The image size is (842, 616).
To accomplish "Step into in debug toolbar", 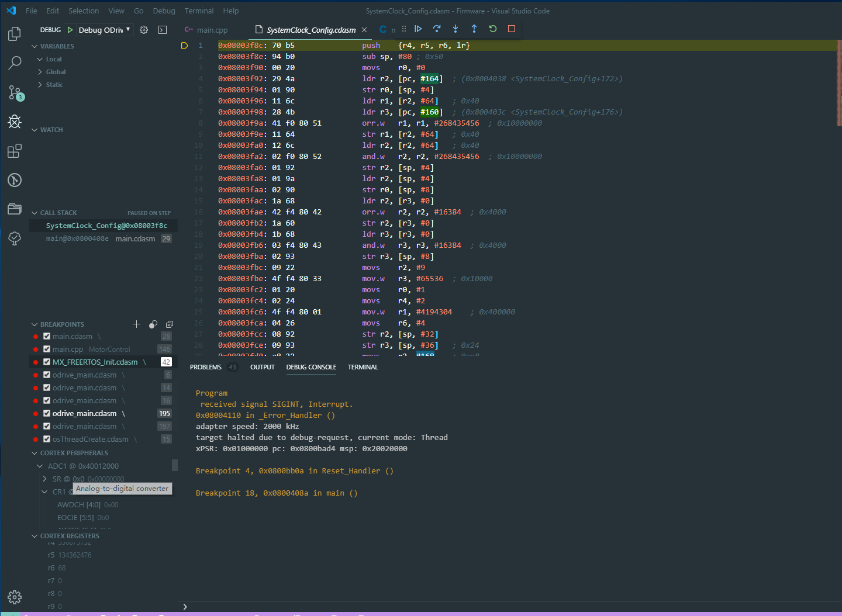I will (455, 29).
